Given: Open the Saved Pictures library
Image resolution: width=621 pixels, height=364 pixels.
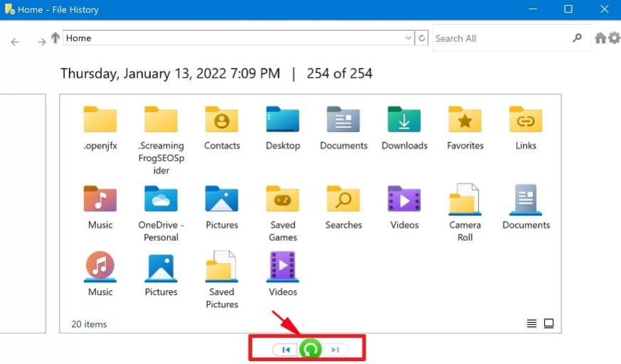Looking at the screenshot, I should tap(222, 280).
